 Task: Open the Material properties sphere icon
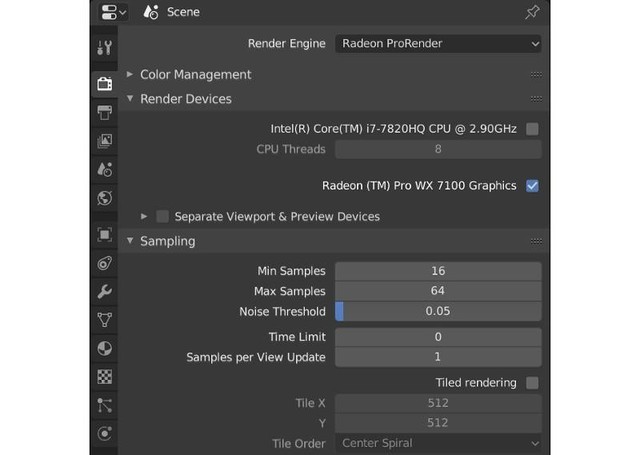105,349
